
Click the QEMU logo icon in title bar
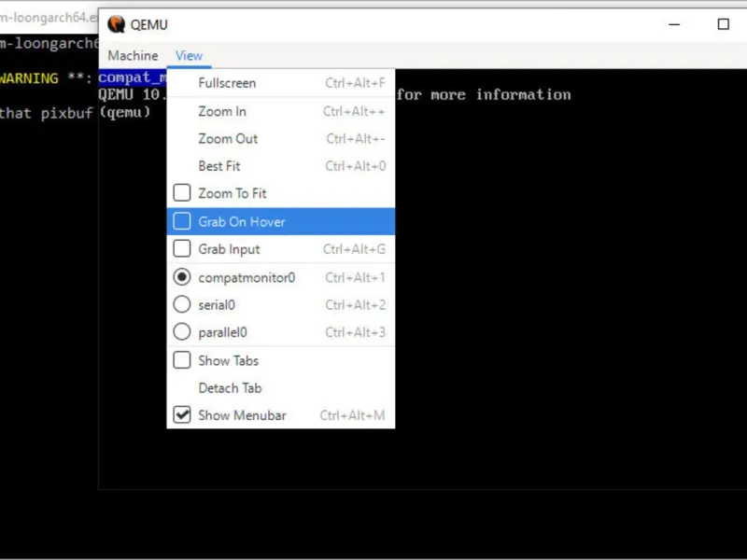[x=116, y=24]
